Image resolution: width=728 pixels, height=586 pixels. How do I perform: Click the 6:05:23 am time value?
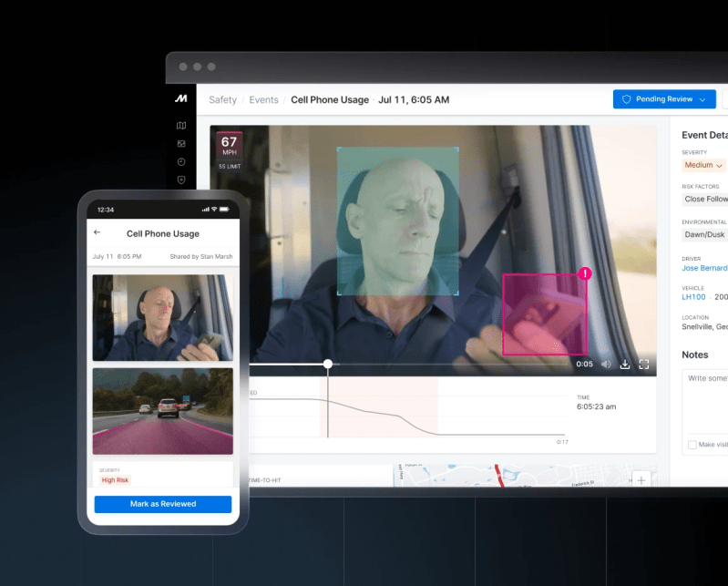pos(596,406)
